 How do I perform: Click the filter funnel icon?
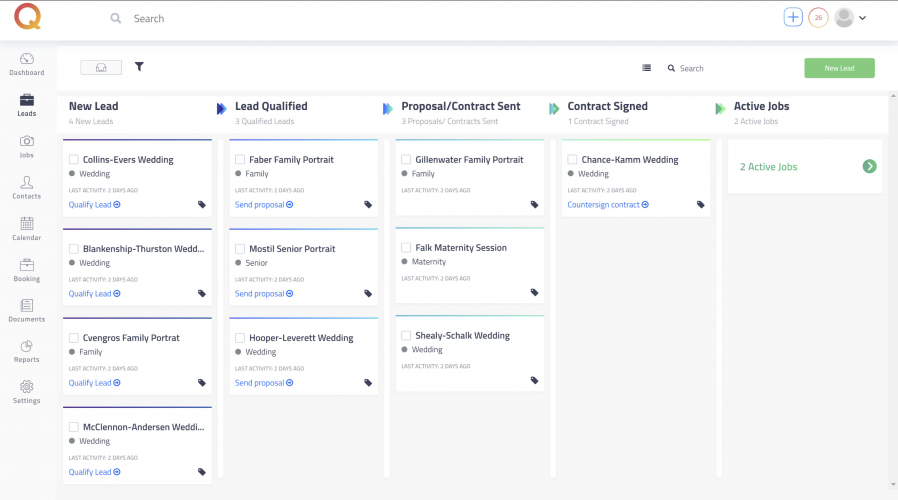pyautogui.click(x=139, y=67)
